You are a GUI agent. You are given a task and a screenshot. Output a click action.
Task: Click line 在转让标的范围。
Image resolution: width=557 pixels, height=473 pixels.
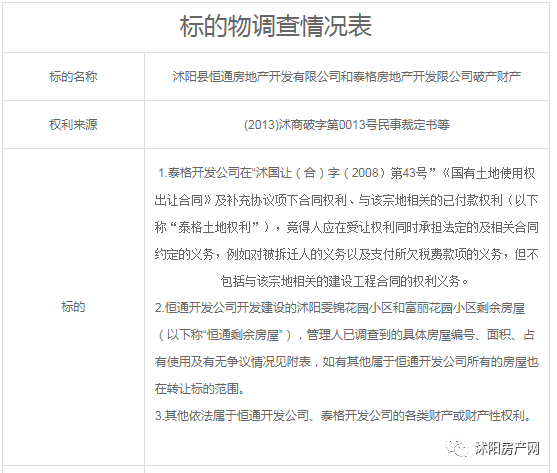coord(200,388)
